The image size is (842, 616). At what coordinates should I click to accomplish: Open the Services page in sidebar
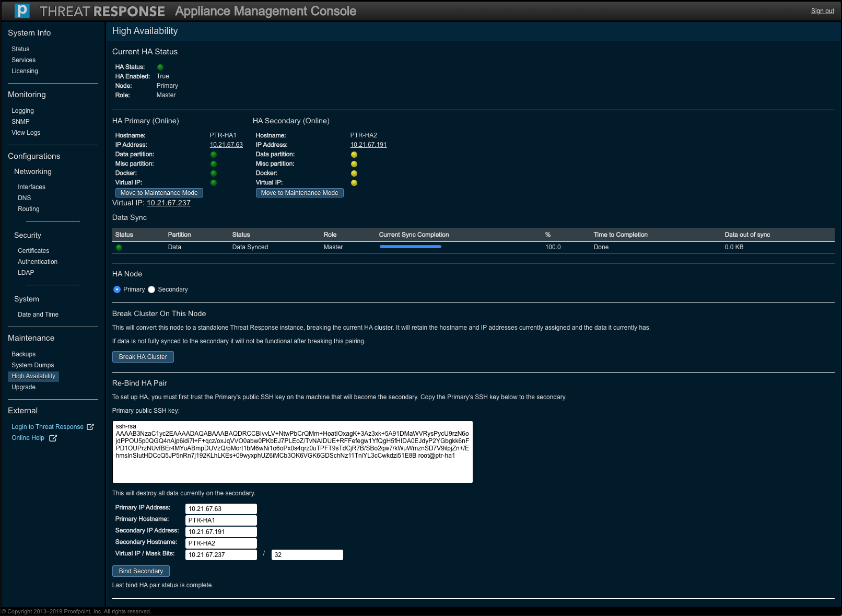point(24,60)
